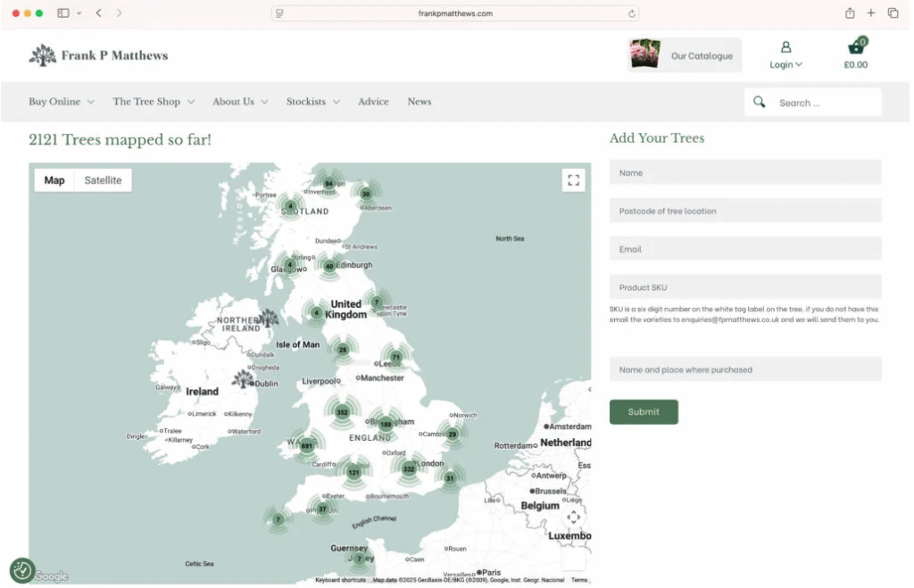Image resolution: width=914 pixels, height=588 pixels.
Task: Open the Stockists menu
Action: point(312,102)
